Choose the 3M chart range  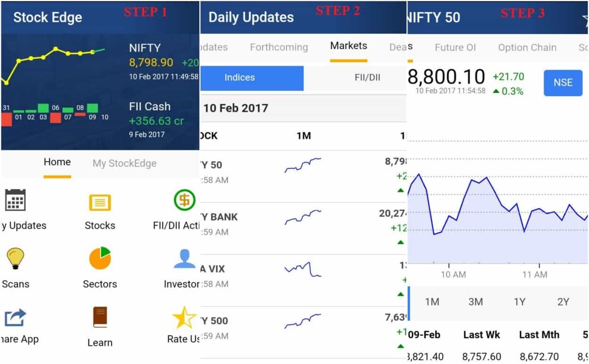pos(475,302)
